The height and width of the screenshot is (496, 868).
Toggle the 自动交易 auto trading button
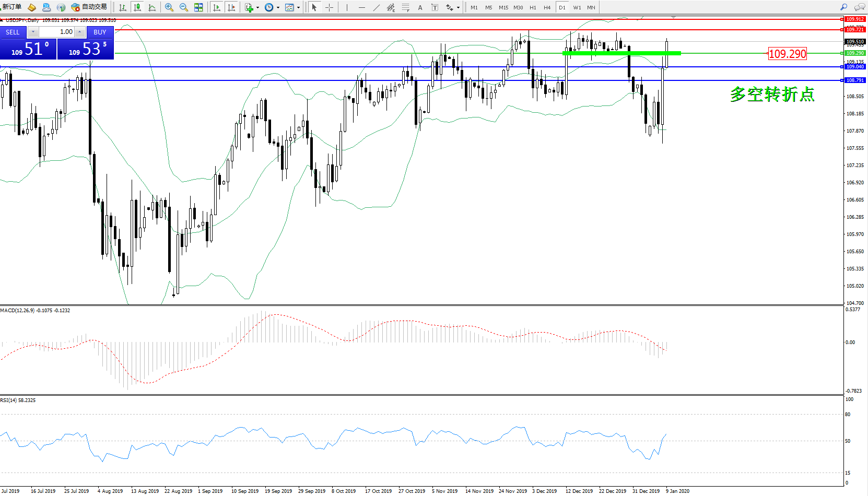pyautogui.click(x=89, y=7)
